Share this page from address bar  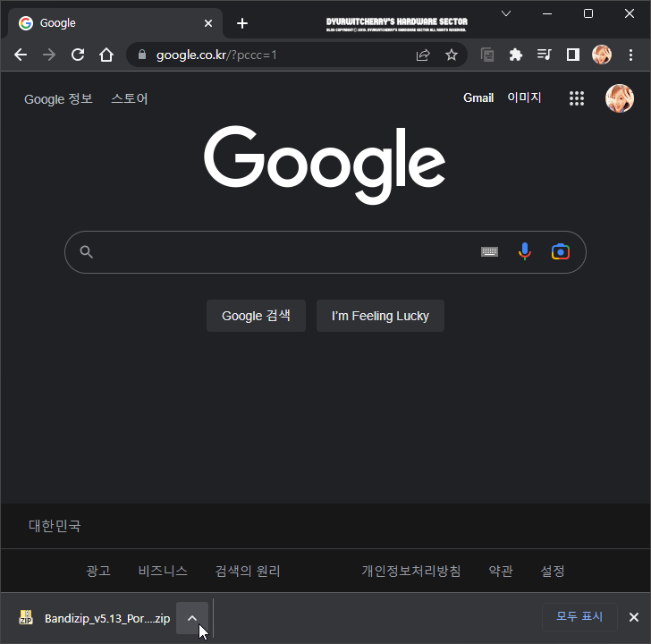(423, 55)
